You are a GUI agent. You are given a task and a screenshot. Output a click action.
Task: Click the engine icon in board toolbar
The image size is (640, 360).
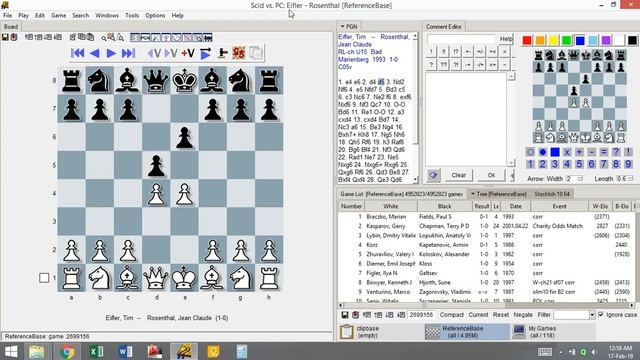tap(223, 53)
